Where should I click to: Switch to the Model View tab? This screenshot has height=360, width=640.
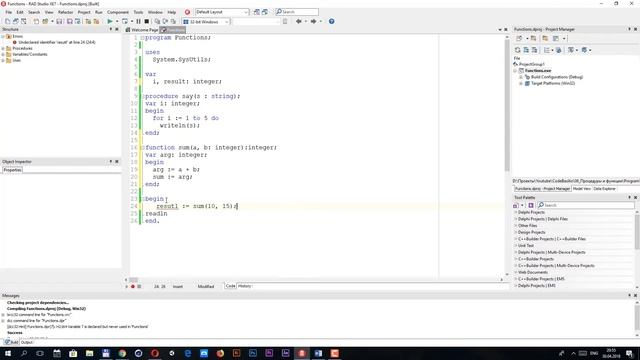click(x=581, y=189)
